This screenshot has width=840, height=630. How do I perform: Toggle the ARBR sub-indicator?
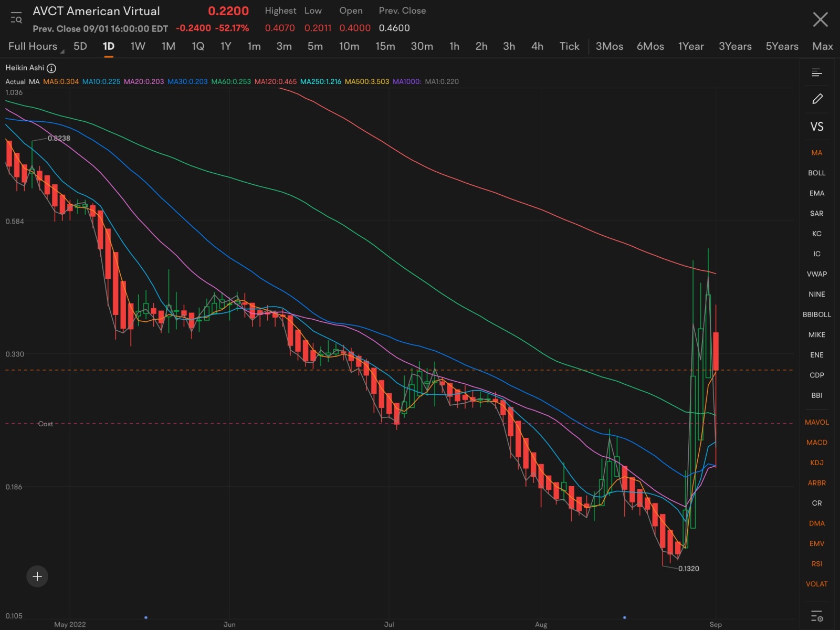pyautogui.click(x=817, y=483)
